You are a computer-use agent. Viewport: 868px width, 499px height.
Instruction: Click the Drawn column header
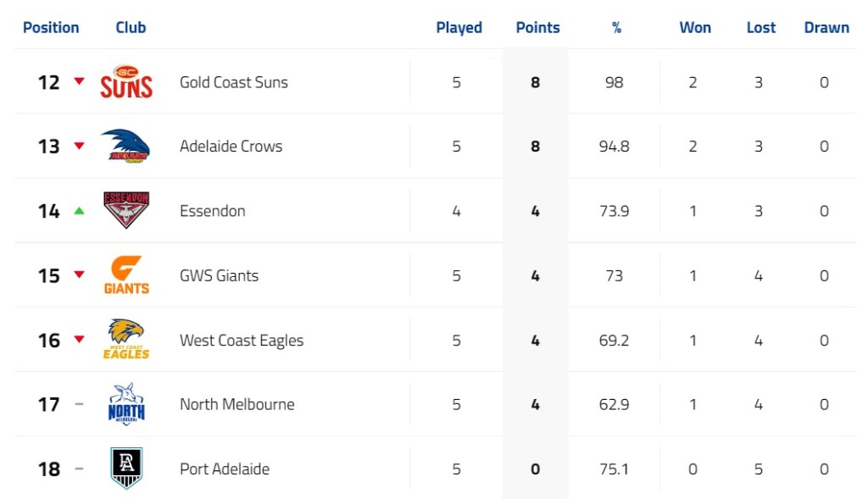click(x=826, y=27)
